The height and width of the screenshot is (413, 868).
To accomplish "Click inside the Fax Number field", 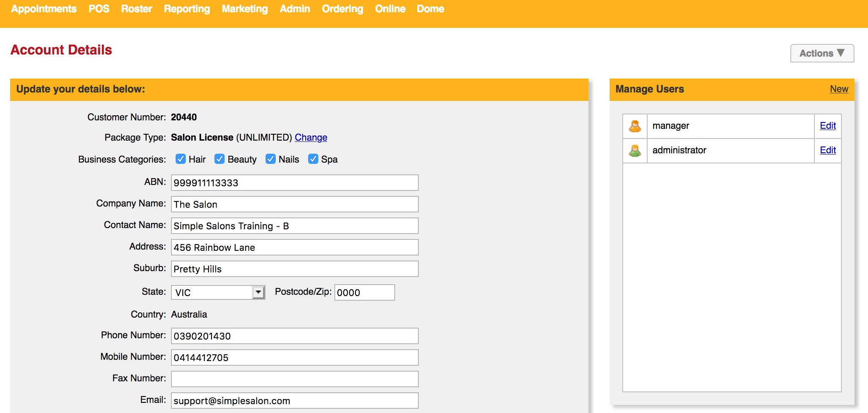I will coord(294,379).
